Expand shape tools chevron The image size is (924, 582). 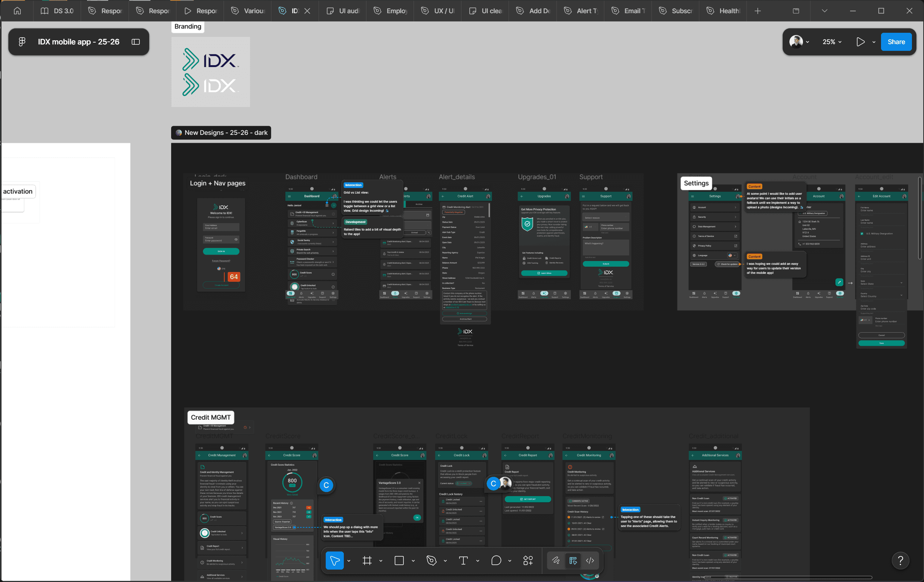point(413,561)
